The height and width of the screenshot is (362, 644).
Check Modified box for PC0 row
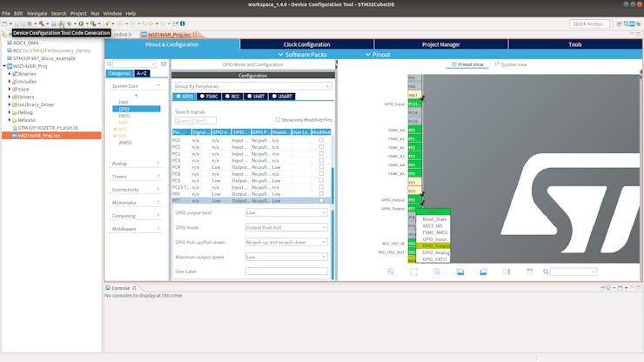[321, 140]
